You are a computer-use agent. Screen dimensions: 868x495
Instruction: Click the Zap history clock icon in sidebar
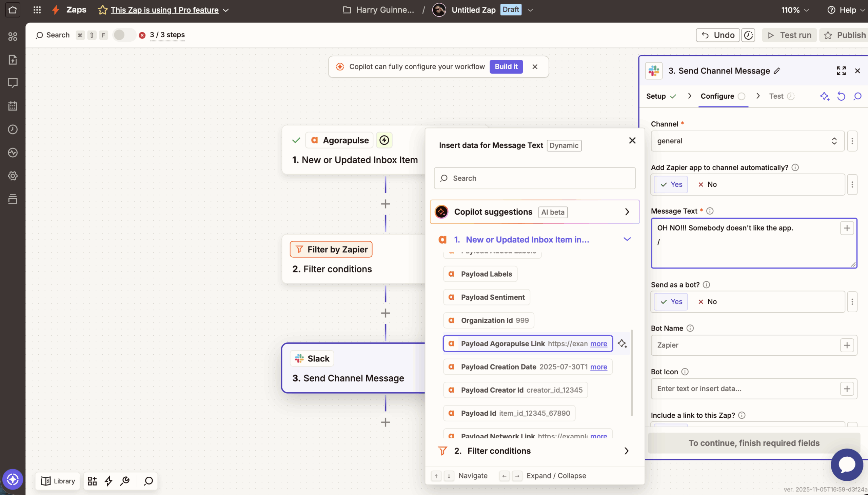[13, 129]
